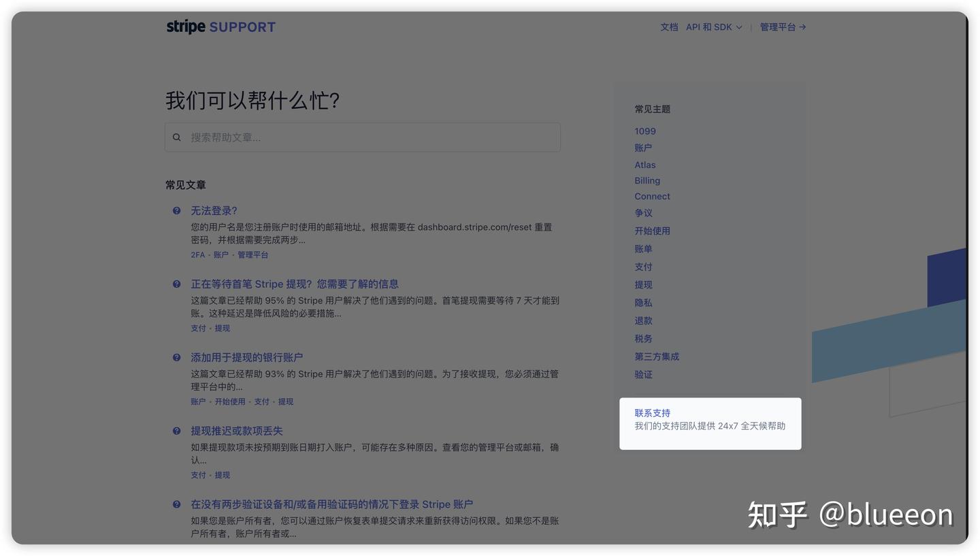Click the question mark icon beside 添加用于提现的银行账户
The height and width of the screenshot is (556, 980).
177,357
